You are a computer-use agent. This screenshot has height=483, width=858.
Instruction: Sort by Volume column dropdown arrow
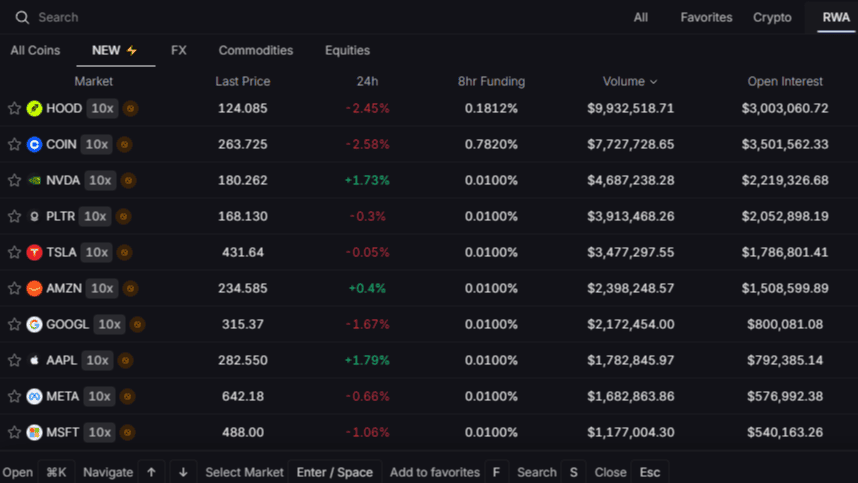click(654, 82)
